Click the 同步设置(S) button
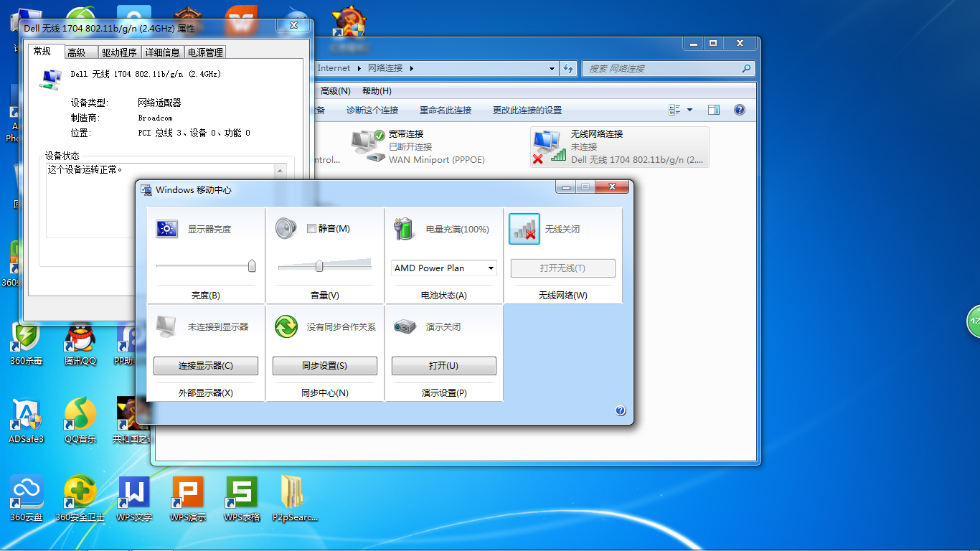Screen dimensions: 980x551 325,366
